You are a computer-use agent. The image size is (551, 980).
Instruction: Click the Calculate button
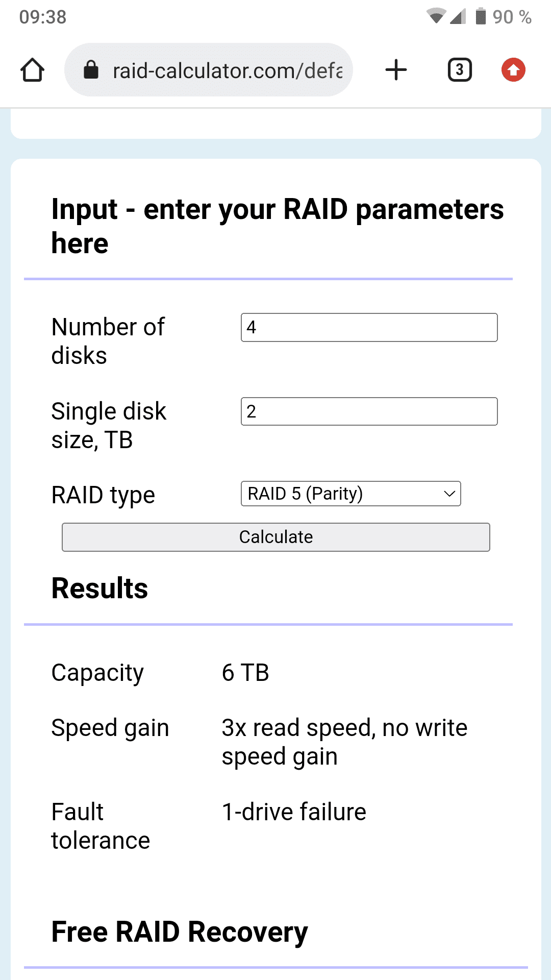[276, 537]
